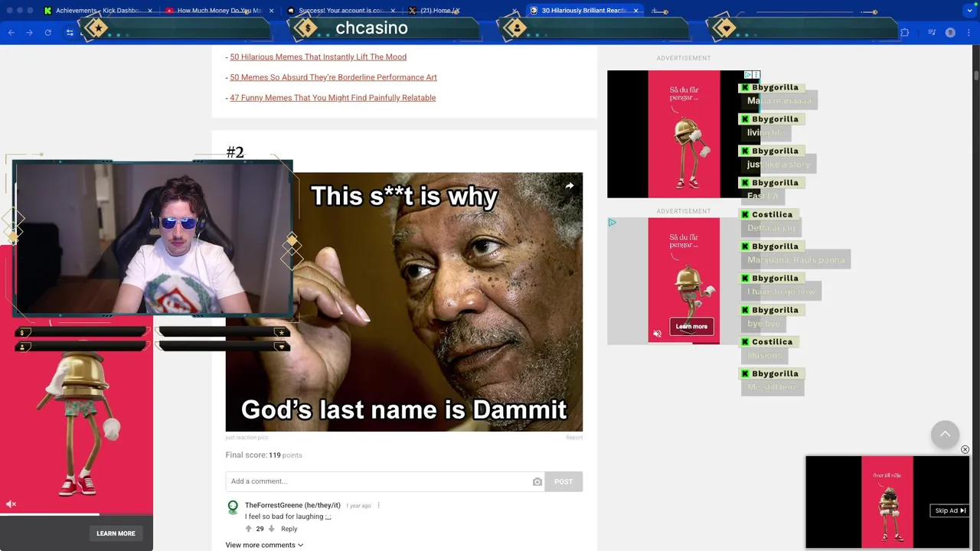Open TheForrestGreene user avatar
Image resolution: width=980 pixels, height=551 pixels.
coord(233,507)
